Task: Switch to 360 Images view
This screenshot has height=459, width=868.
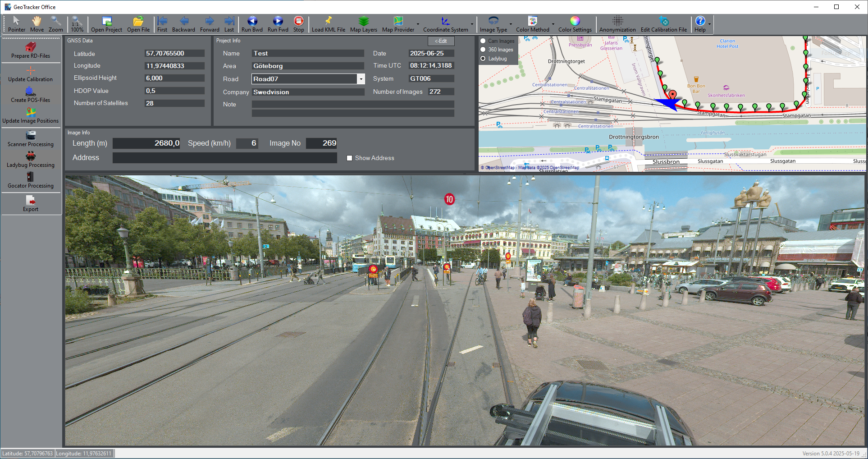Action: [x=483, y=50]
